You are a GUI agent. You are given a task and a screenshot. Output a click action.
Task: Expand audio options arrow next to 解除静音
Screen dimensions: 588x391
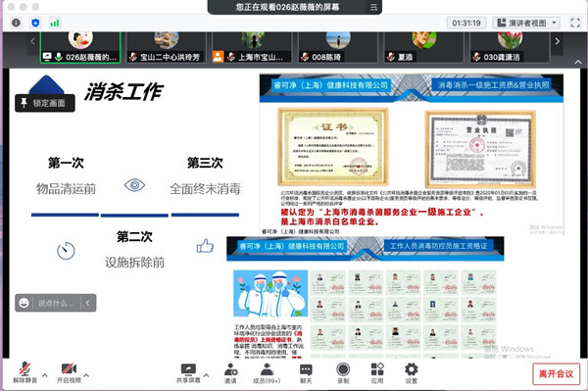tap(45, 375)
